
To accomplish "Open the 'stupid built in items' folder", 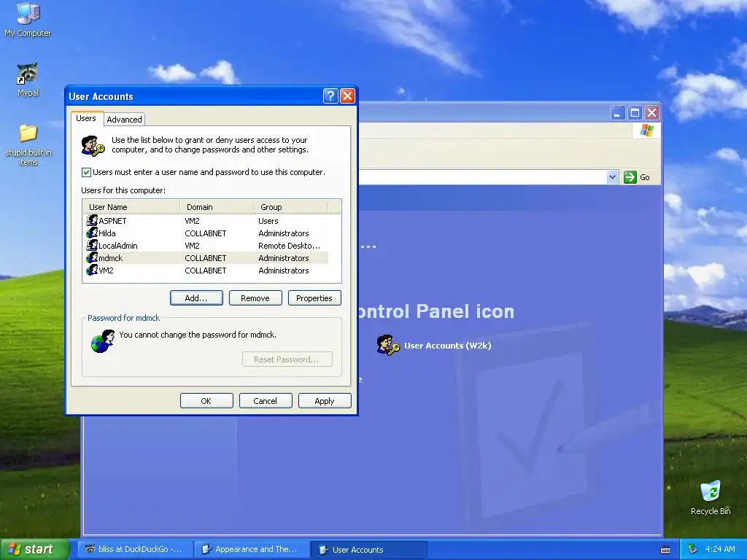I will [x=28, y=145].
